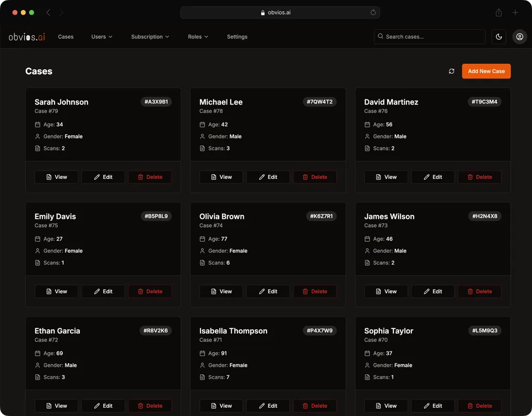Delete James Wilson's case
The width and height of the screenshot is (532, 416).
pos(479,292)
